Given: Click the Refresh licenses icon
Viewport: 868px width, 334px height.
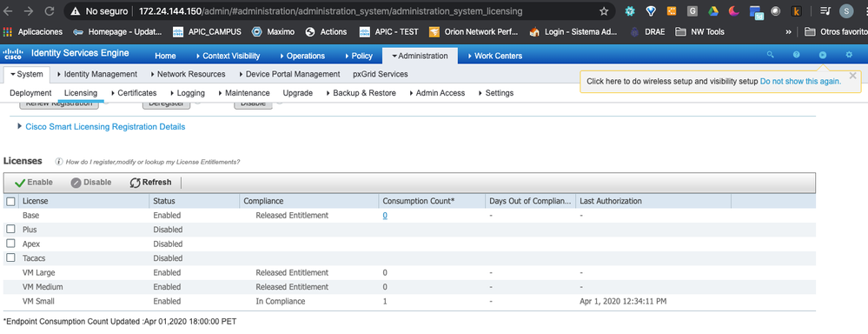Looking at the screenshot, I should (x=135, y=183).
